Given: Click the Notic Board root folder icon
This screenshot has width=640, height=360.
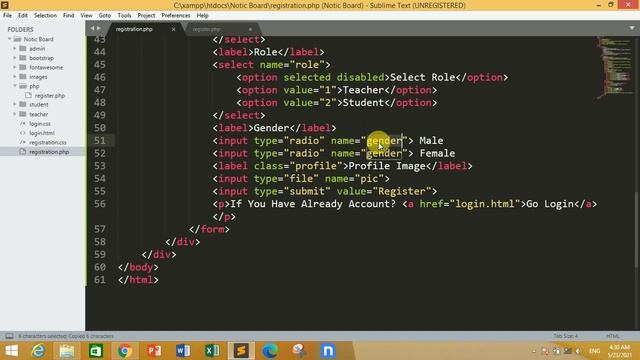Looking at the screenshot, I should click(17, 39).
